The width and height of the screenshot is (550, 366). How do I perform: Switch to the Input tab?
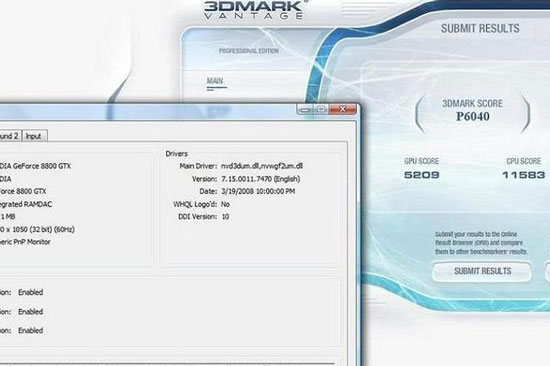point(34,136)
